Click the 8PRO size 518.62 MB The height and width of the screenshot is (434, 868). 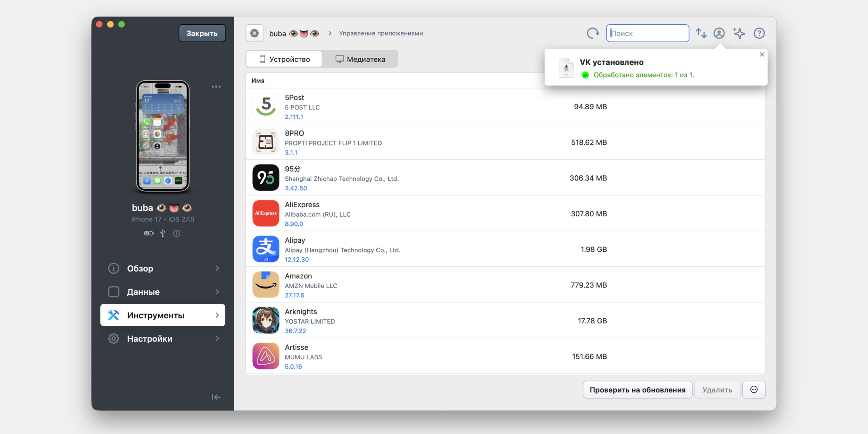[589, 142]
